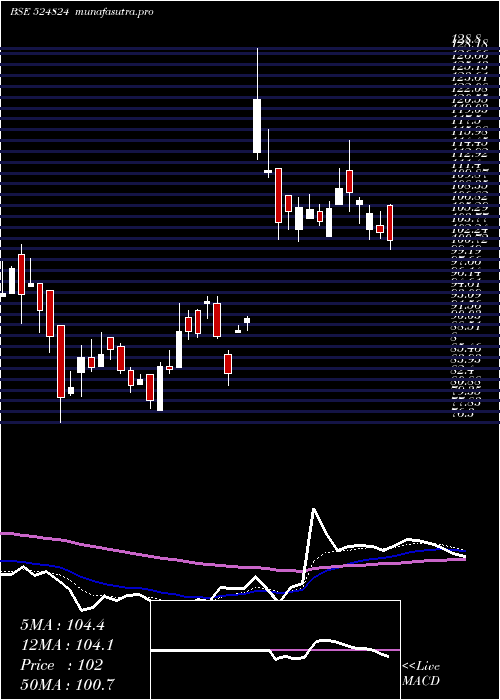The height and width of the screenshot is (700, 500).
Task: Click the <<Live MACD label
Action: coord(421,674)
